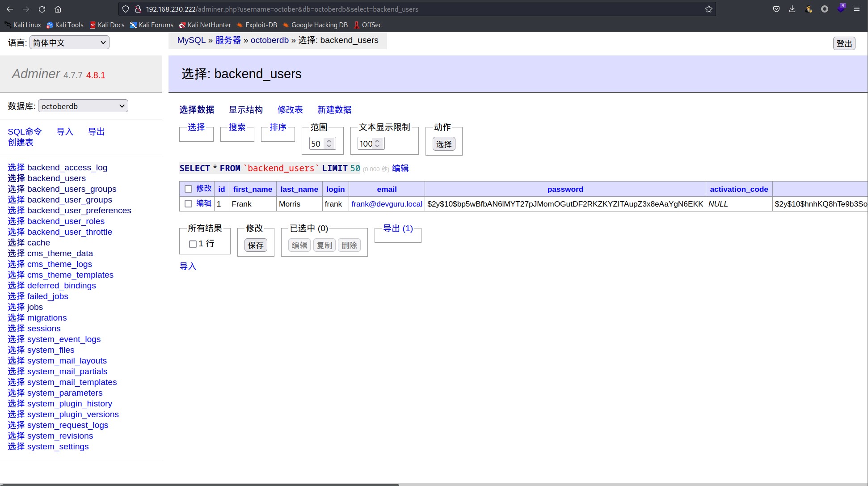The height and width of the screenshot is (486, 868).
Task: Open the purple extension icon with badge
Action: click(841, 8)
